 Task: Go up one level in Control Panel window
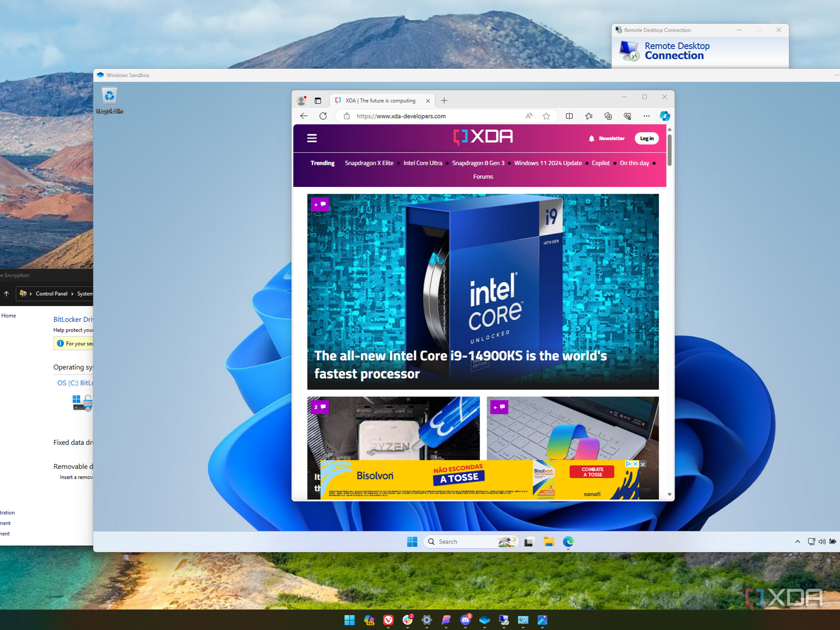pos(6,293)
